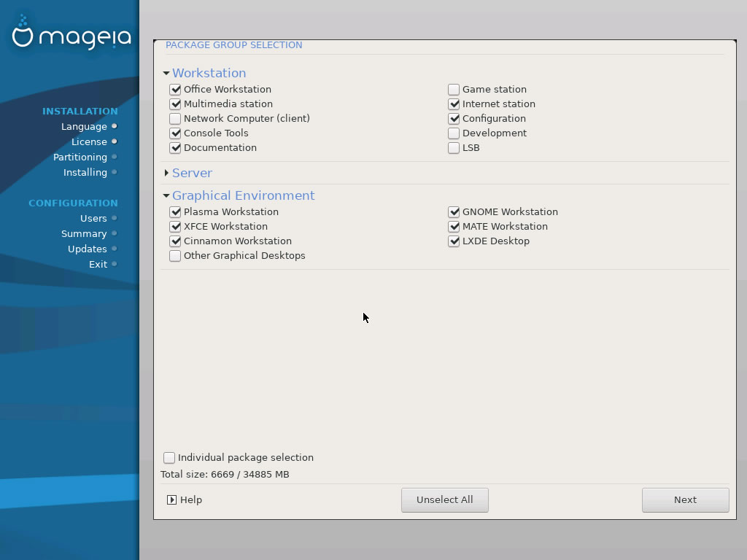Uncheck the Internet station checkbox
This screenshot has height=560, width=747.
[454, 104]
